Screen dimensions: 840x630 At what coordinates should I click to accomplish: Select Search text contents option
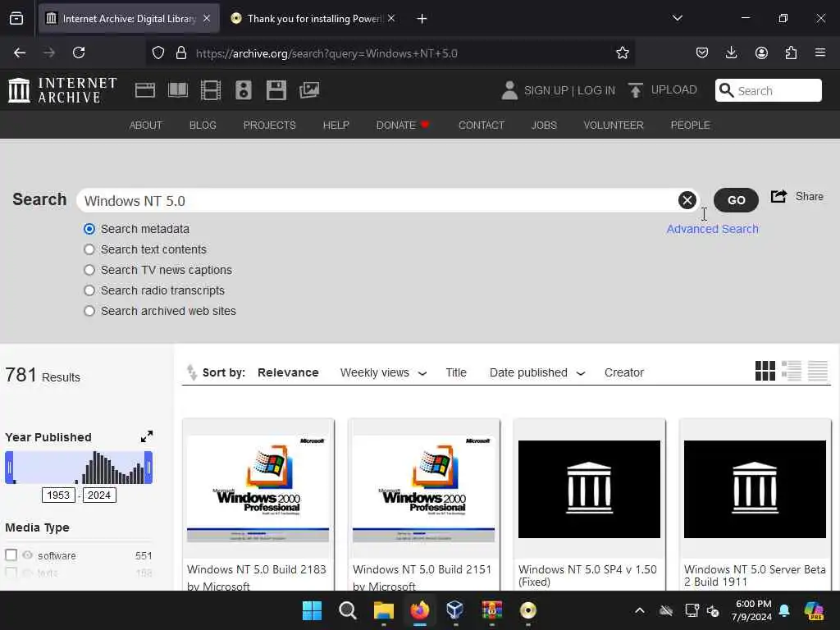[x=89, y=249]
